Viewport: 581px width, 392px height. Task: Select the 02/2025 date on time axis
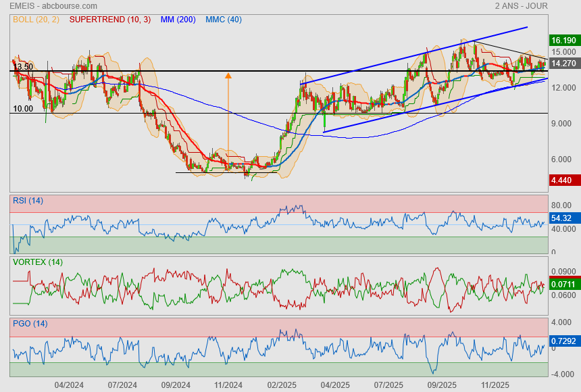click(282, 385)
